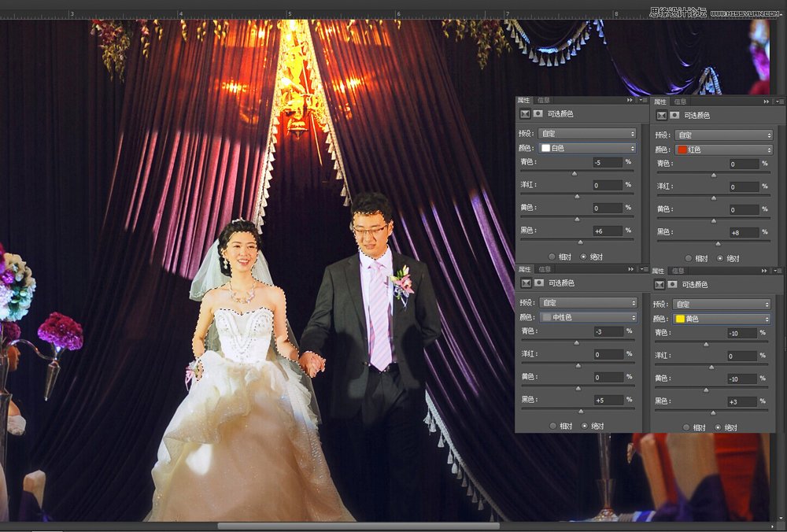Screen dimensions: 787x532
Task: Click the 青色 slider handle in the Yellow panel
Action: (706, 344)
